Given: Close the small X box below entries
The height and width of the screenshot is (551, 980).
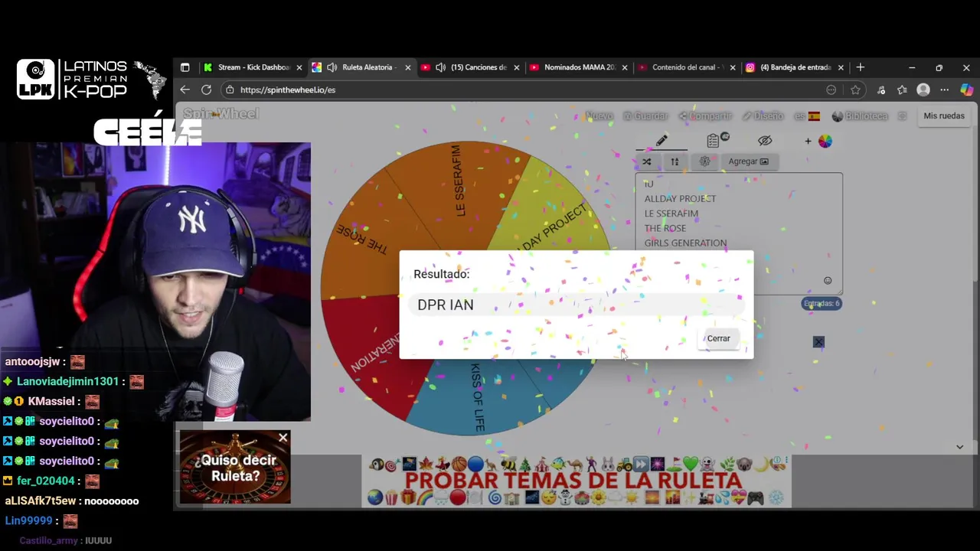Looking at the screenshot, I should coord(818,342).
